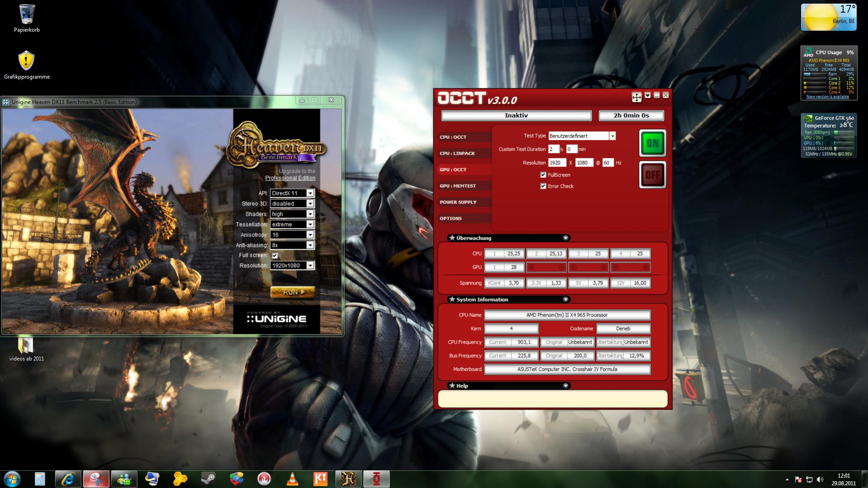The image size is (868, 488).
Task: Open the network tray icon
Action: point(809,479)
